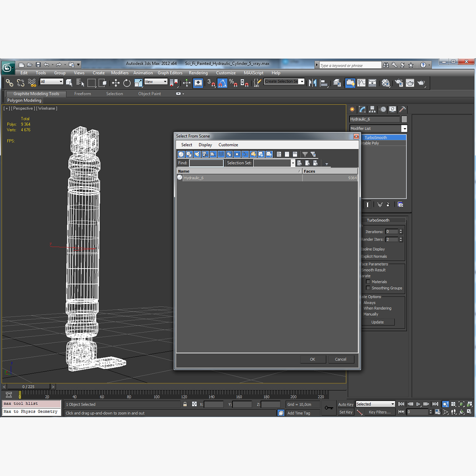Open the Key Filters button

pyautogui.click(x=380, y=412)
